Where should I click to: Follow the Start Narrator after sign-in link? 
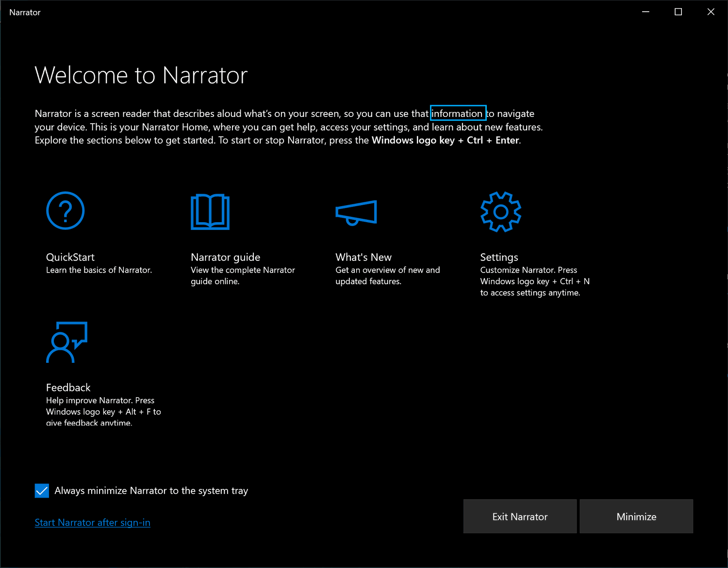click(x=93, y=522)
